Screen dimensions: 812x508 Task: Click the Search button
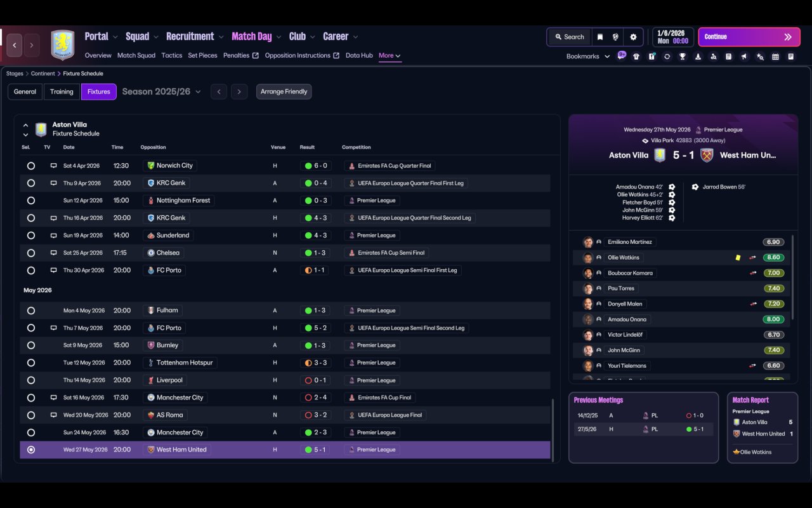tap(569, 37)
